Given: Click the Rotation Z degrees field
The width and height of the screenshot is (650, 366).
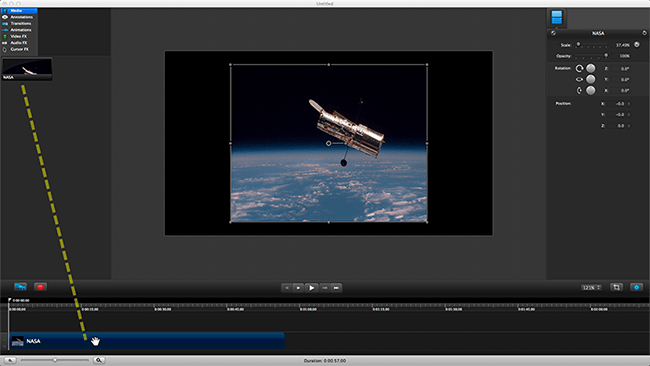Looking at the screenshot, I should pos(621,69).
